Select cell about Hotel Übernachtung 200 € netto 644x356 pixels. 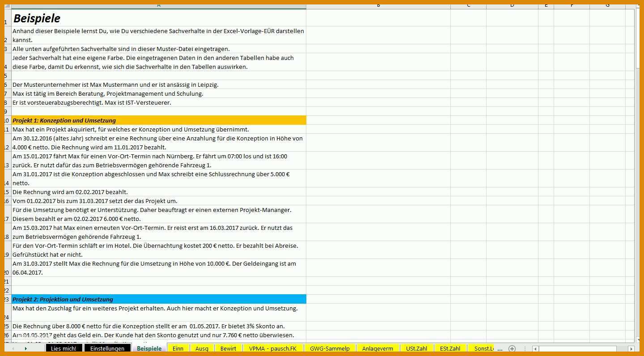(159, 250)
